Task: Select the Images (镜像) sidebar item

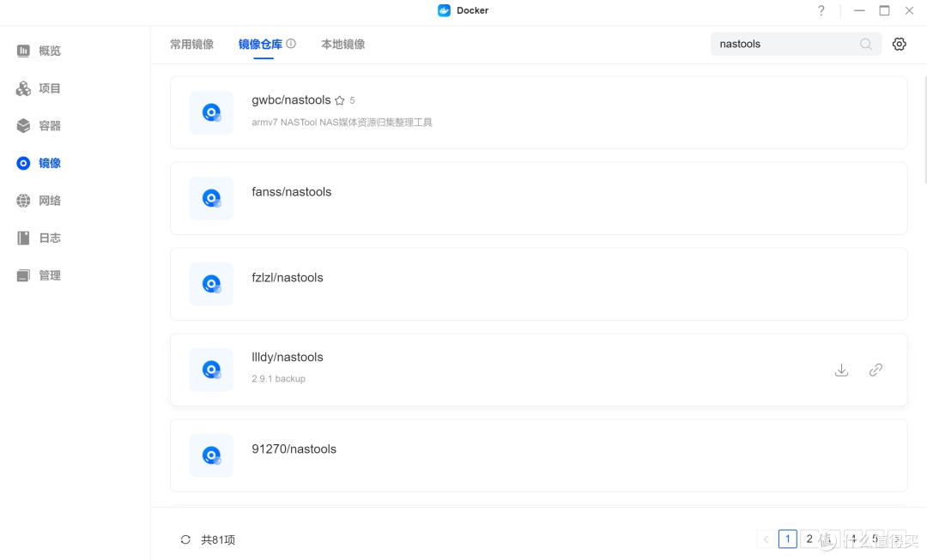Action: tap(39, 163)
